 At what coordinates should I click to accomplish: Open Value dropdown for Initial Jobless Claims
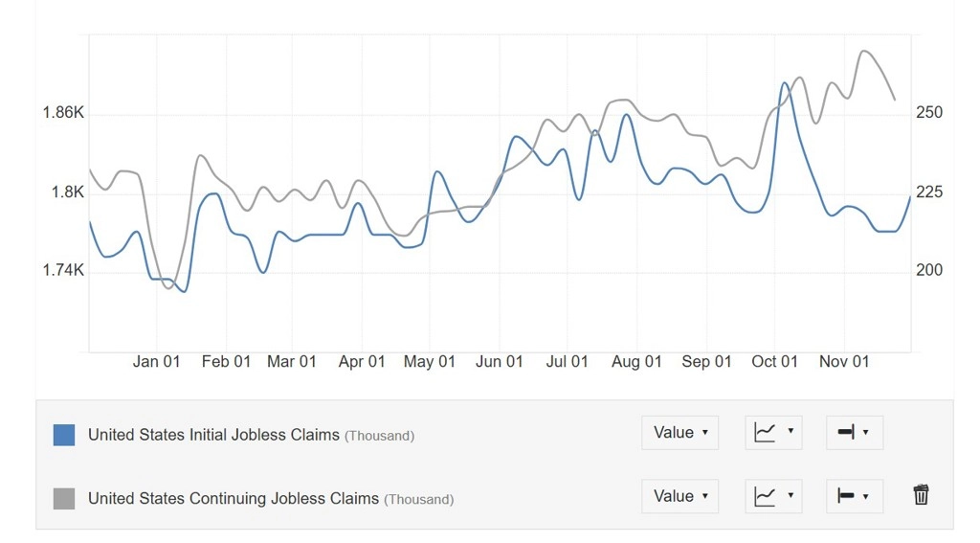click(679, 433)
